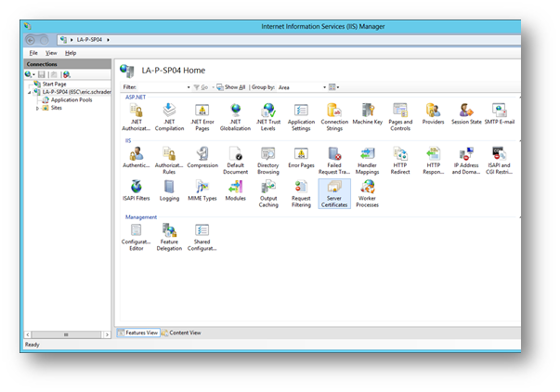Screen dimensions: 560x392
Task: Switch to Features View tab
Action: pyautogui.click(x=137, y=333)
